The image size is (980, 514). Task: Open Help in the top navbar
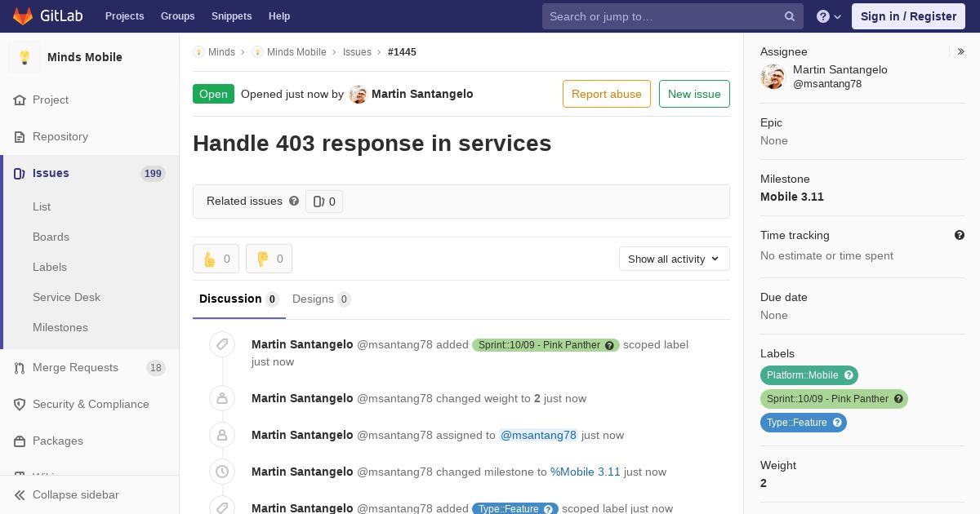[x=279, y=16]
